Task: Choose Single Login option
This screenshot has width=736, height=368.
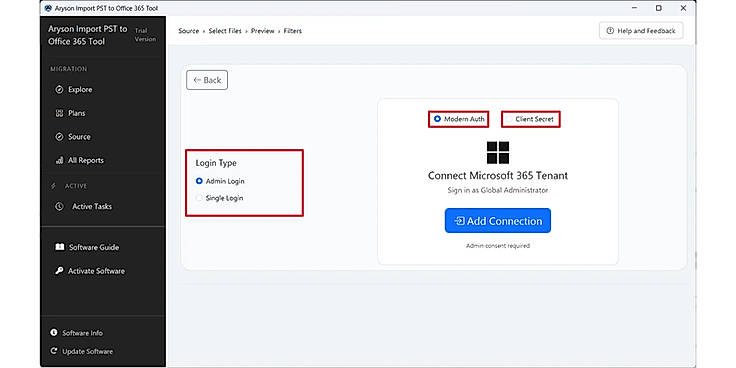Action: click(x=219, y=198)
